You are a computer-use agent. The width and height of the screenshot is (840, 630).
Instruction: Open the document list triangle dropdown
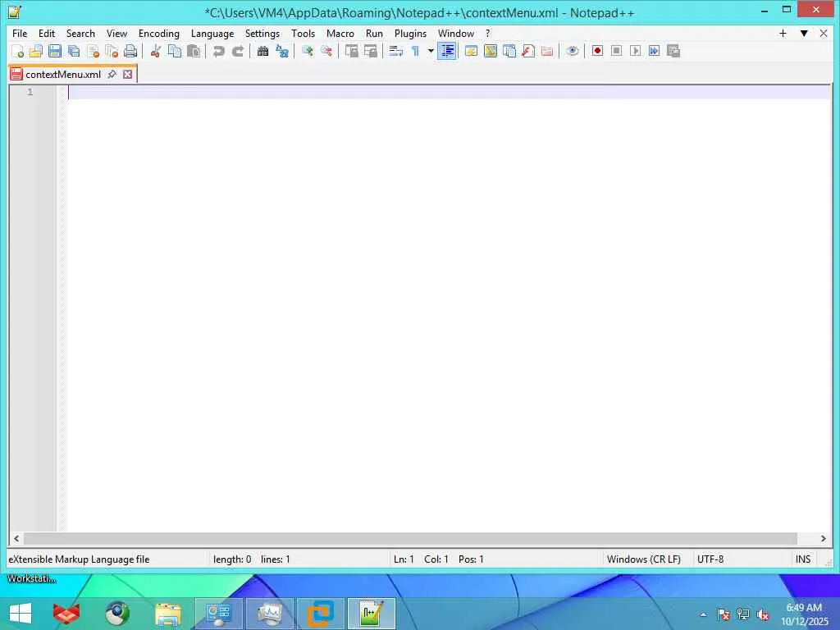(x=804, y=33)
